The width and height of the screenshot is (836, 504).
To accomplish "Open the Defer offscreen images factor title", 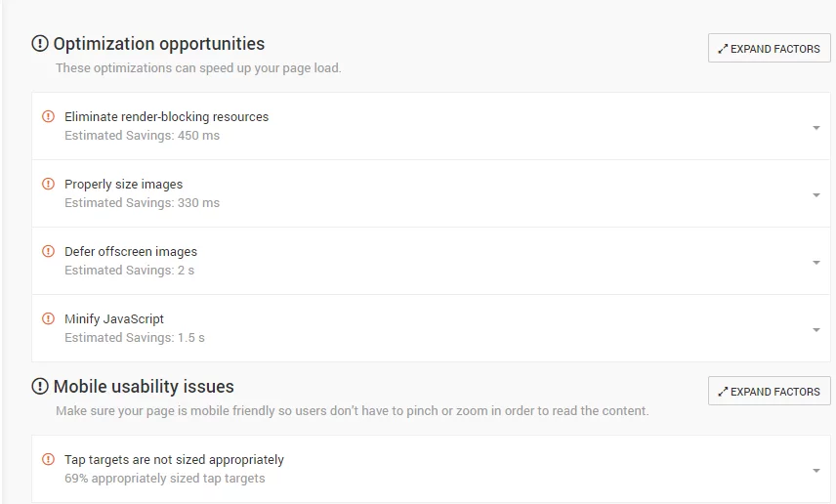I will 131,252.
